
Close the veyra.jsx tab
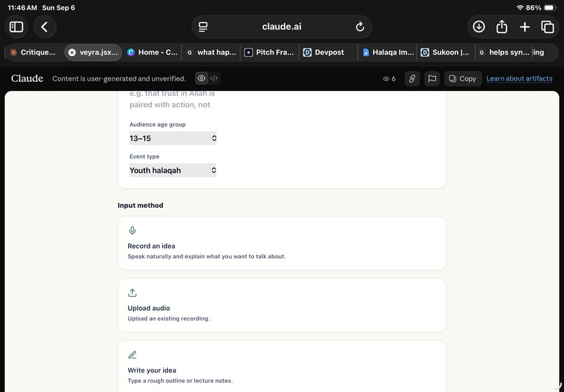tap(72, 52)
